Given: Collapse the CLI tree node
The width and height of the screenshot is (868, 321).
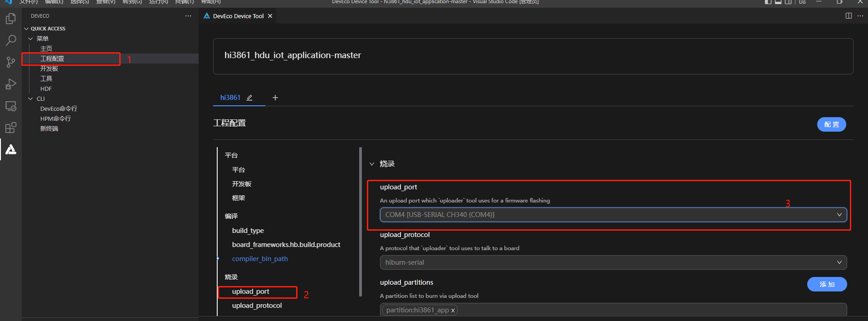Looking at the screenshot, I should point(30,99).
